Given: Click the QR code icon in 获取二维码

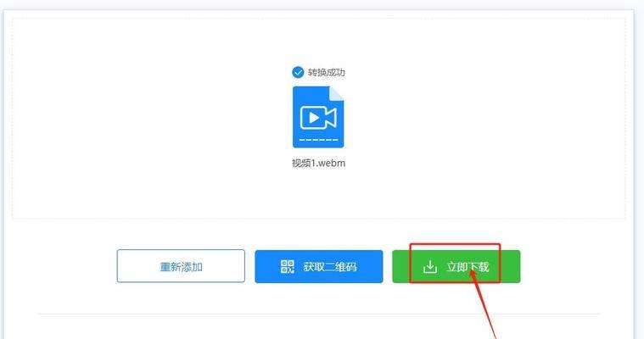Looking at the screenshot, I should pos(288,266).
